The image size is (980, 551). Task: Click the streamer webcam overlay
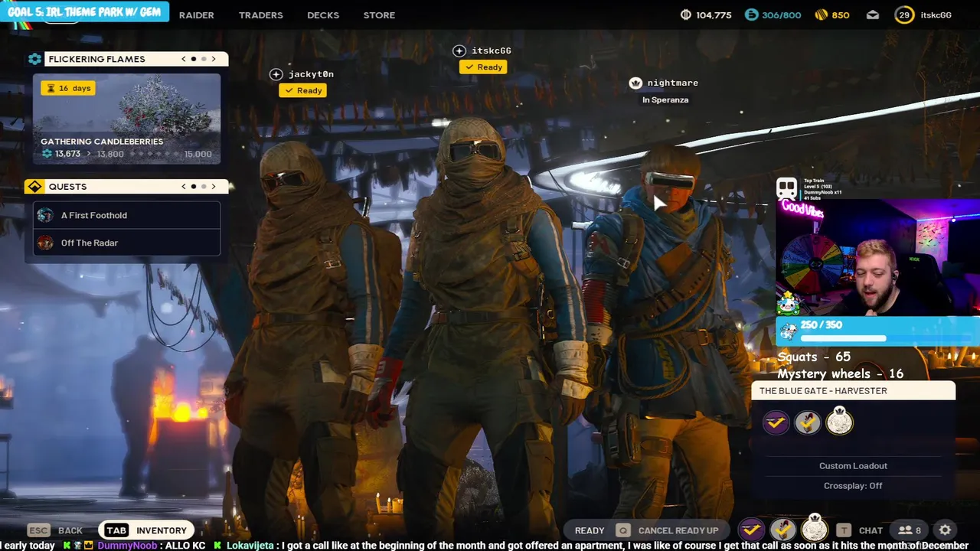click(x=878, y=257)
